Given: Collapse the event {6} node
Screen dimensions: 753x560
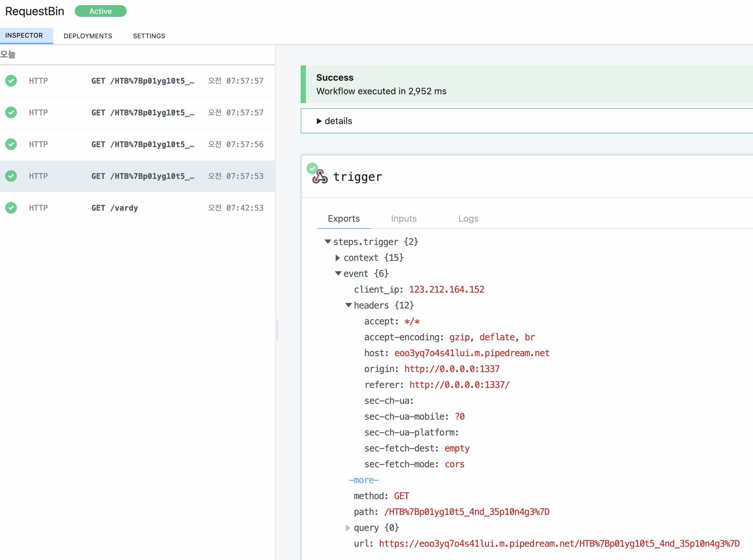Looking at the screenshot, I should (x=338, y=274).
